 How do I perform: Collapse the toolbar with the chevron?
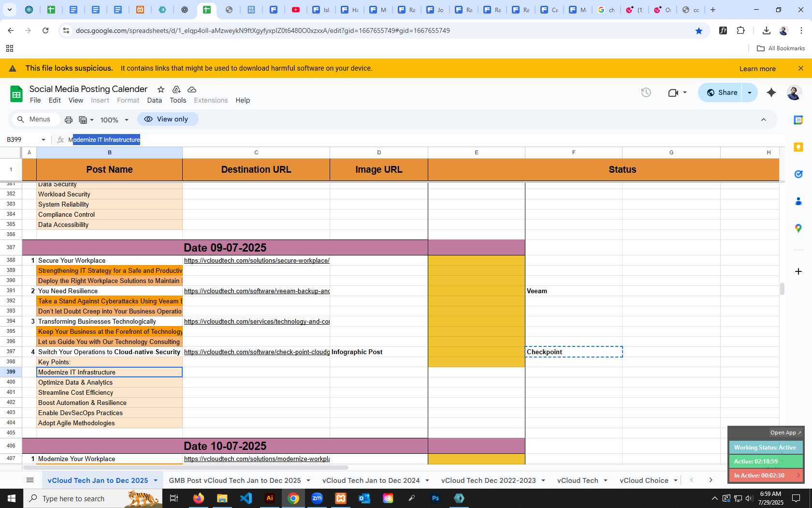764,120
